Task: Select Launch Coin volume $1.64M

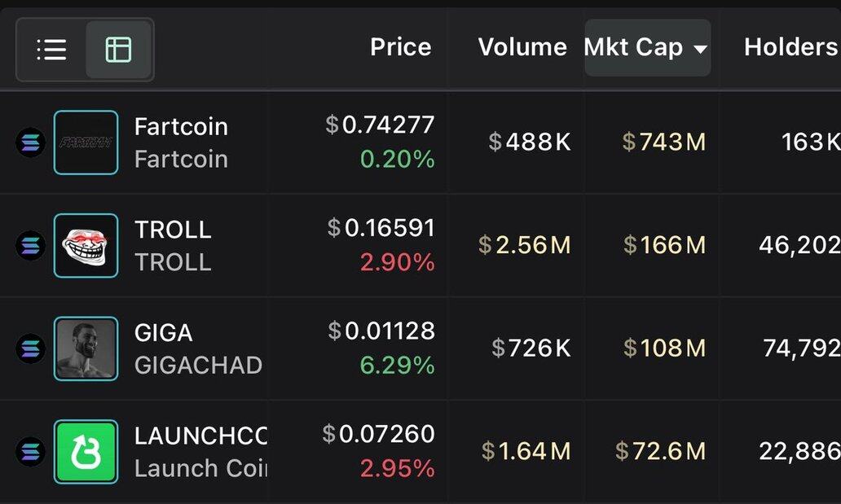Action: pyautogui.click(x=526, y=451)
